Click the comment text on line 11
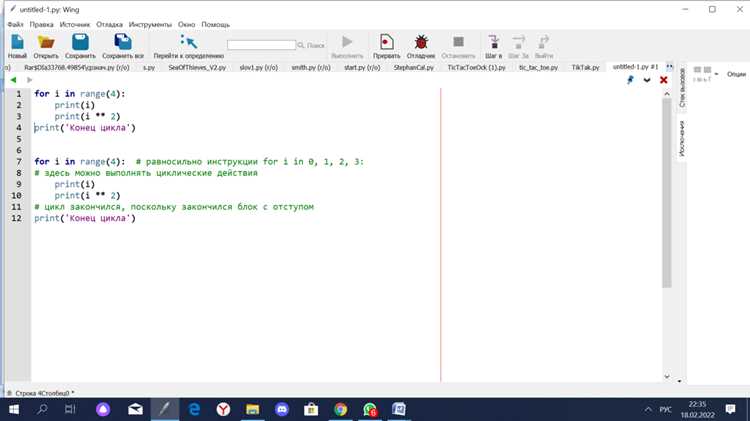The image size is (750, 421). pyautogui.click(x=174, y=207)
